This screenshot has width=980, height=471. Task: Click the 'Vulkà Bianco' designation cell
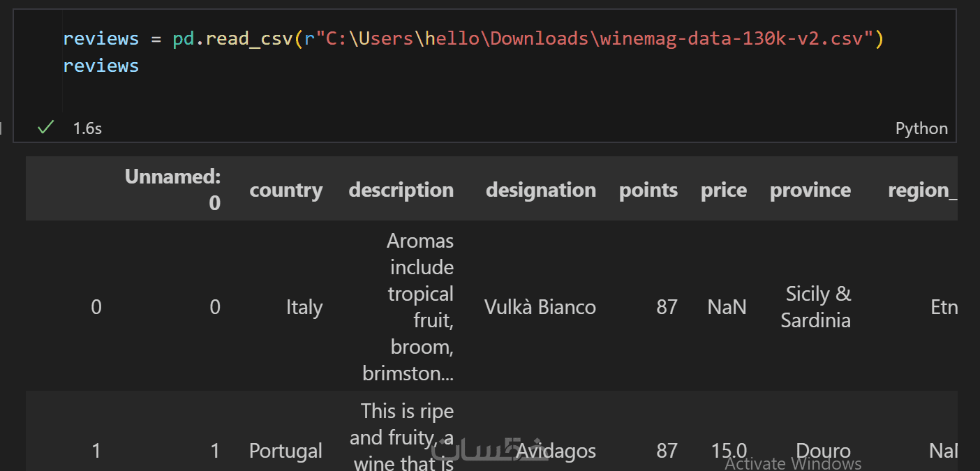pyautogui.click(x=540, y=307)
